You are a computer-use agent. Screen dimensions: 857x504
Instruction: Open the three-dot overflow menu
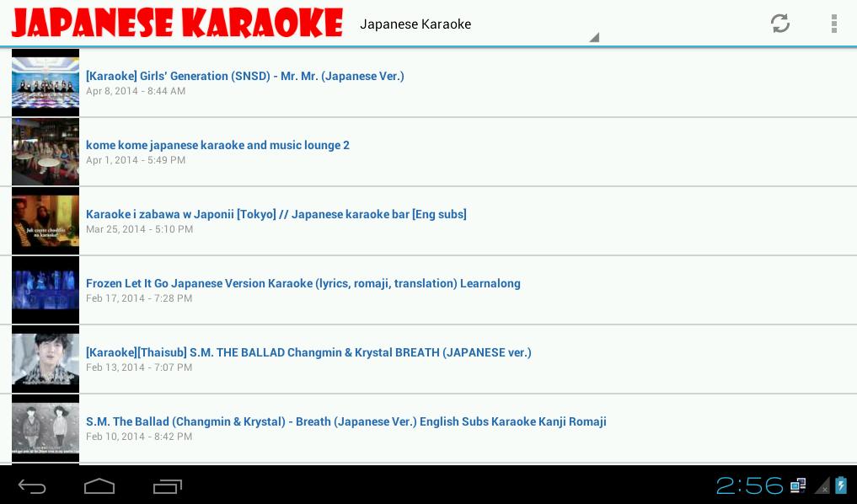[x=834, y=24]
